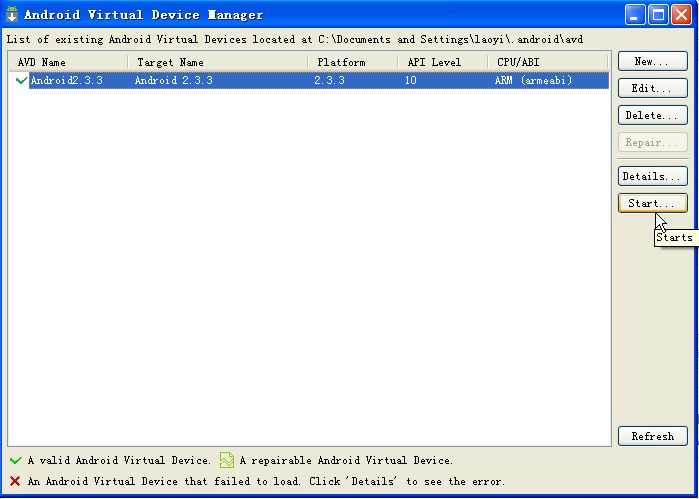The height and width of the screenshot is (499, 699).
Task: Maximize the AVD Manager window
Action: click(658, 15)
